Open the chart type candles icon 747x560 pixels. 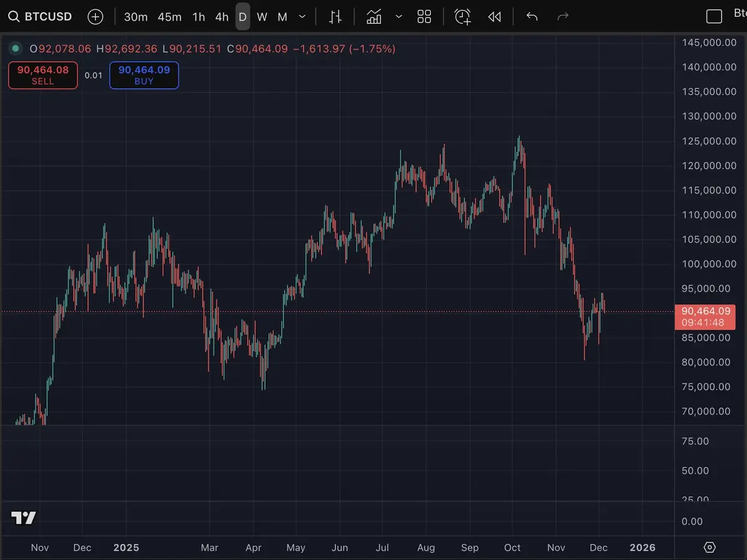335,17
